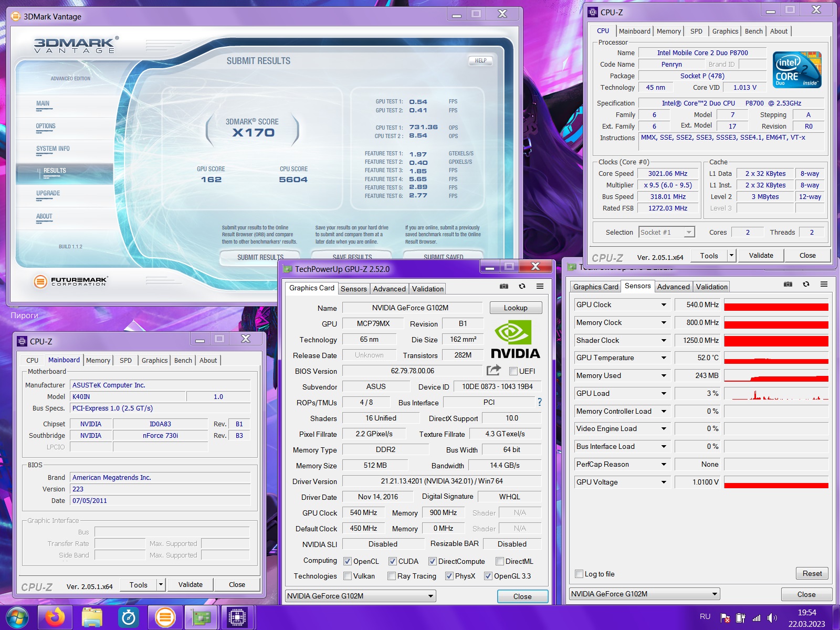Screen dimensions: 840x630
Task: Launch Firefox from the taskbar
Action: coord(55,617)
